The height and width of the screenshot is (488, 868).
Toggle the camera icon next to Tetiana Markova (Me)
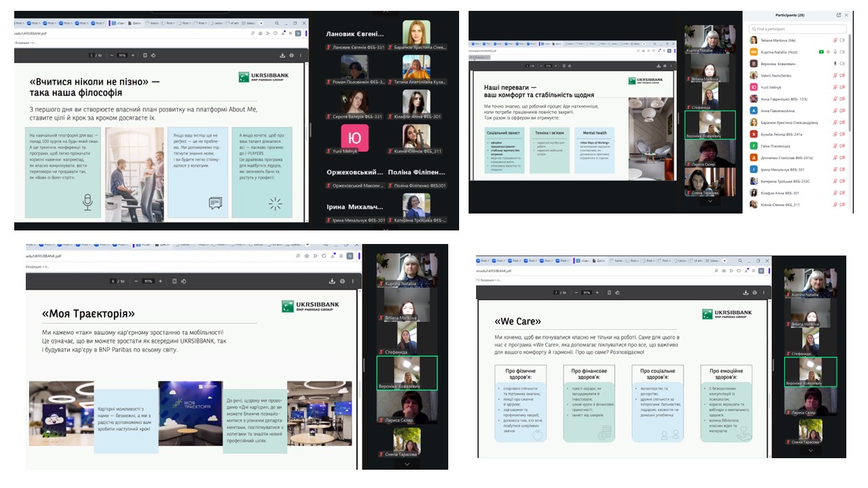tap(842, 40)
